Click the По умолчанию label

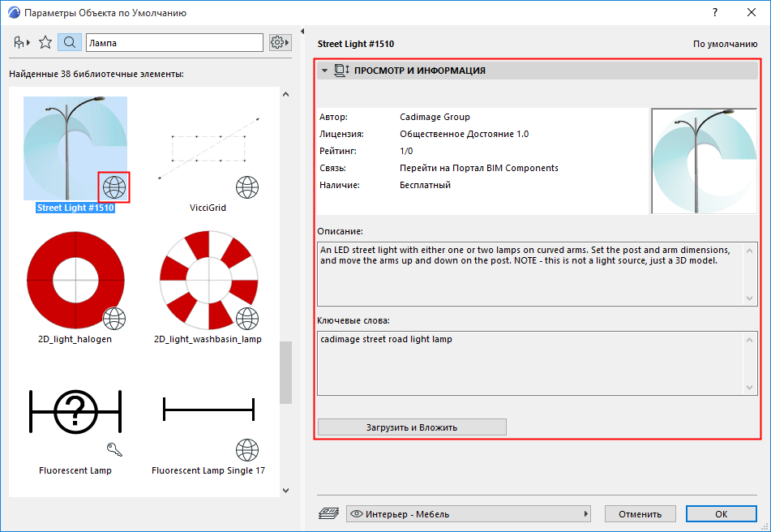726,44
